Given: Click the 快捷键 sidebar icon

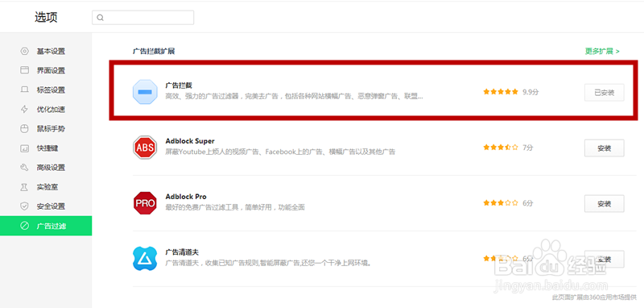Looking at the screenshot, I should (x=25, y=148).
